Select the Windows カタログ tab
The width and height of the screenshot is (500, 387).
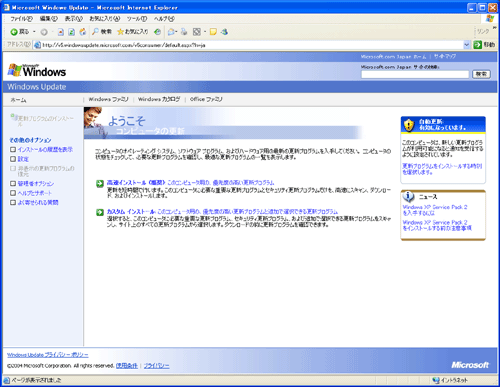point(159,99)
